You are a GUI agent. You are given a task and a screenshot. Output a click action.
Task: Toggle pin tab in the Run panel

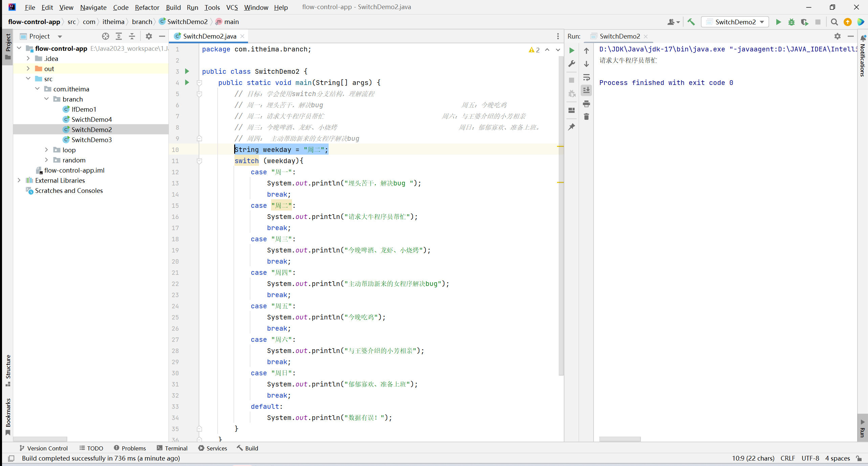[572, 127]
